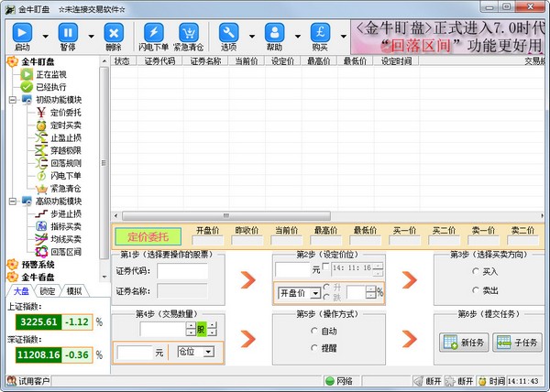The width and height of the screenshot is (550, 392).
Task: Open the 开盘价 price type combo box
Action: [299, 293]
